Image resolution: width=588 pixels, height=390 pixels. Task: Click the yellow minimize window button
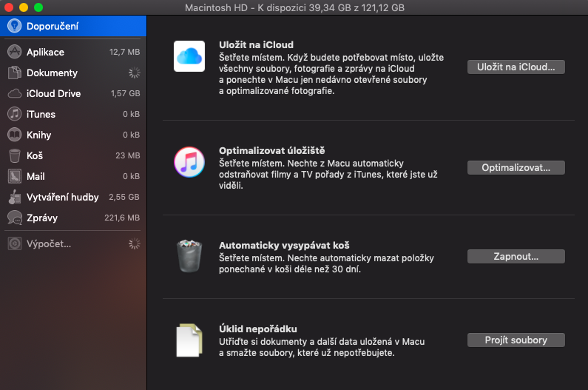pyautogui.click(x=24, y=7)
